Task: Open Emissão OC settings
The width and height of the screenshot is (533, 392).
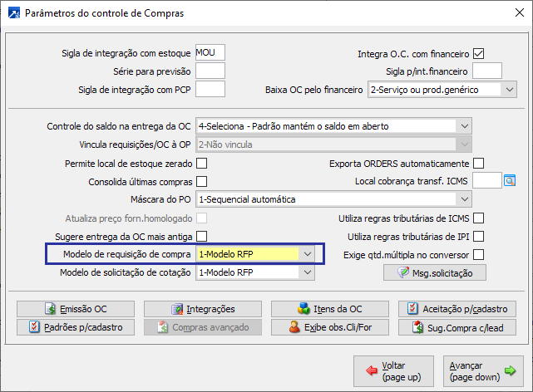Action: (76, 309)
